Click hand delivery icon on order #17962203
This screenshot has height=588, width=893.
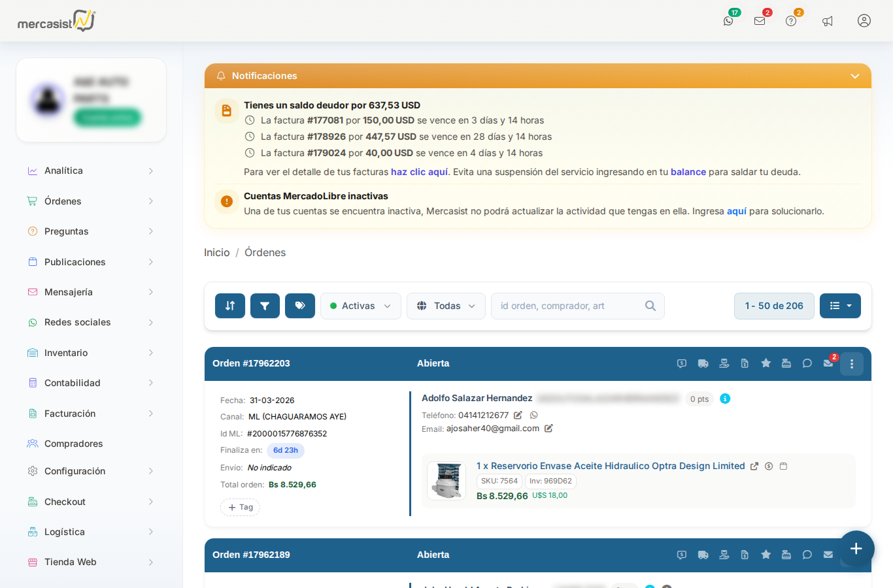coord(724,363)
